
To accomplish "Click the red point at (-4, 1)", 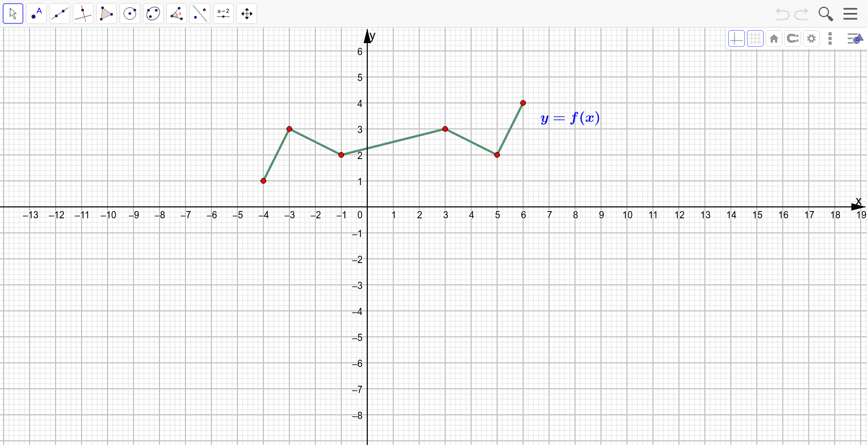I will point(263,181).
